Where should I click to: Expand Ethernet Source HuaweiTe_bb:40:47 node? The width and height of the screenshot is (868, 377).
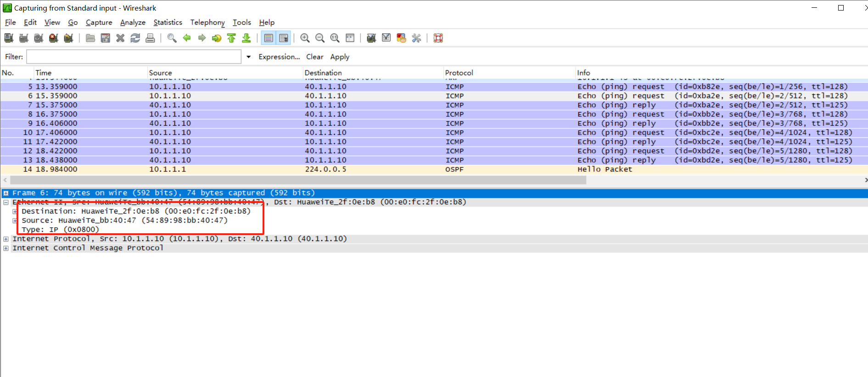point(15,221)
